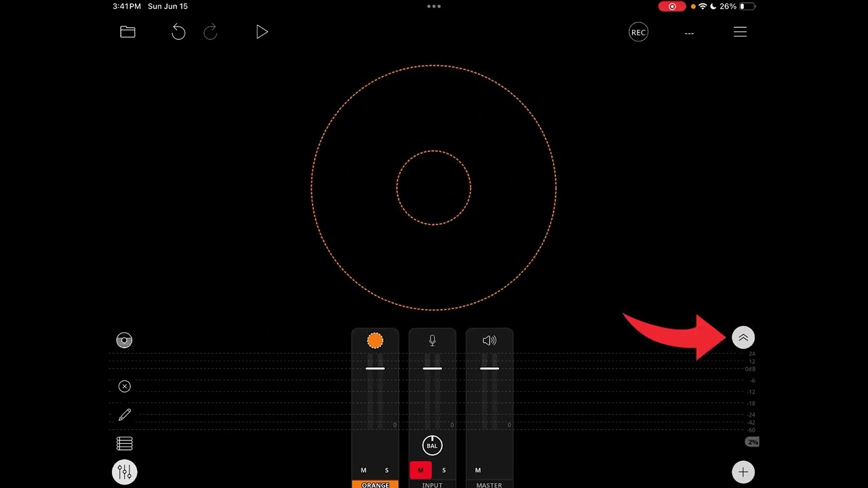Open the loop disc icon in the sidebar
The height and width of the screenshot is (488, 868).
[x=124, y=340]
